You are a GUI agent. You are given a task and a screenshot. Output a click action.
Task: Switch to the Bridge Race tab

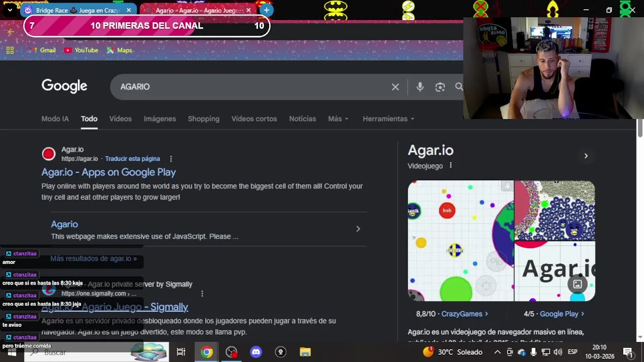click(x=77, y=10)
